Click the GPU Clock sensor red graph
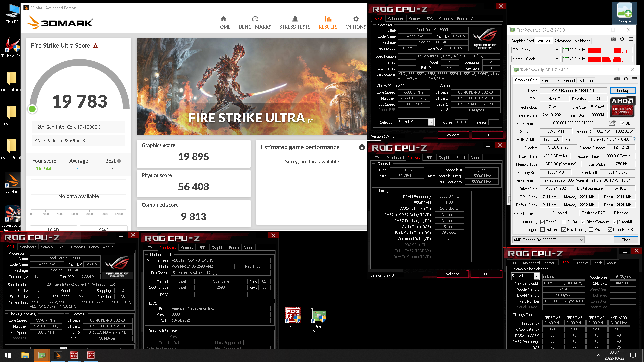 [x=610, y=50]
